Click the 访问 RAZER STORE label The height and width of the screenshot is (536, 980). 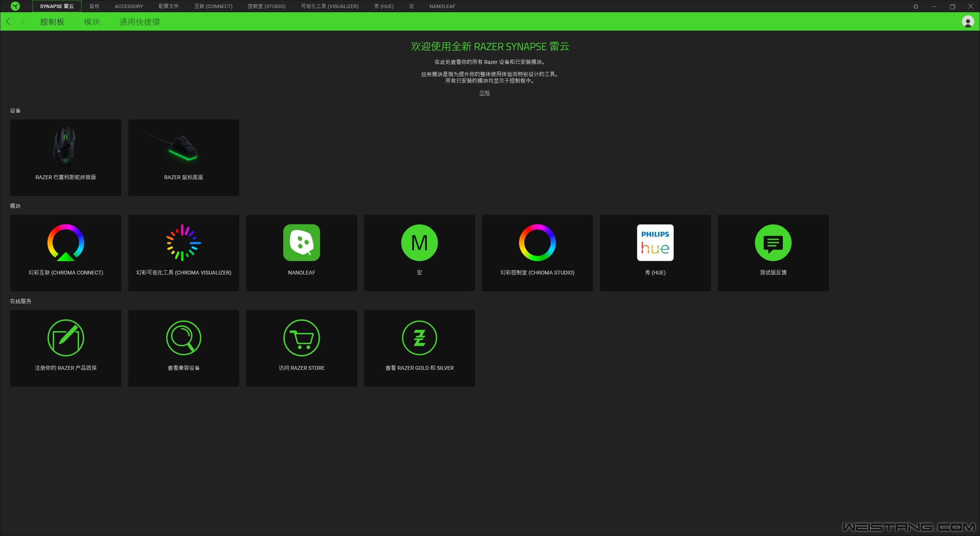click(302, 368)
